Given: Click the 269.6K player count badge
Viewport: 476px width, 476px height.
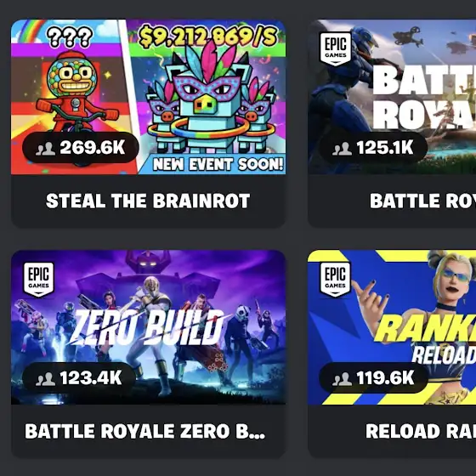Looking at the screenshot, I should click(x=81, y=148).
